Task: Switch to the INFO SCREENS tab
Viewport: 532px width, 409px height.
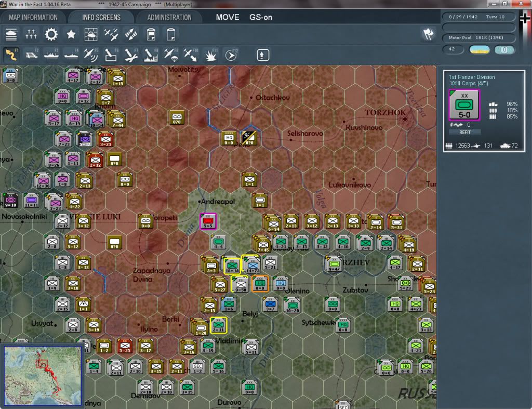Action: click(x=101, y=17)
